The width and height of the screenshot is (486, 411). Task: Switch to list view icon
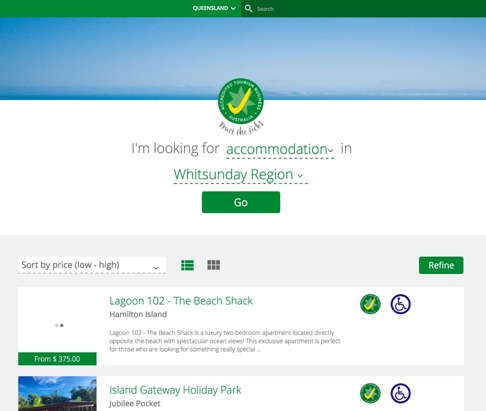click(187, 265)
